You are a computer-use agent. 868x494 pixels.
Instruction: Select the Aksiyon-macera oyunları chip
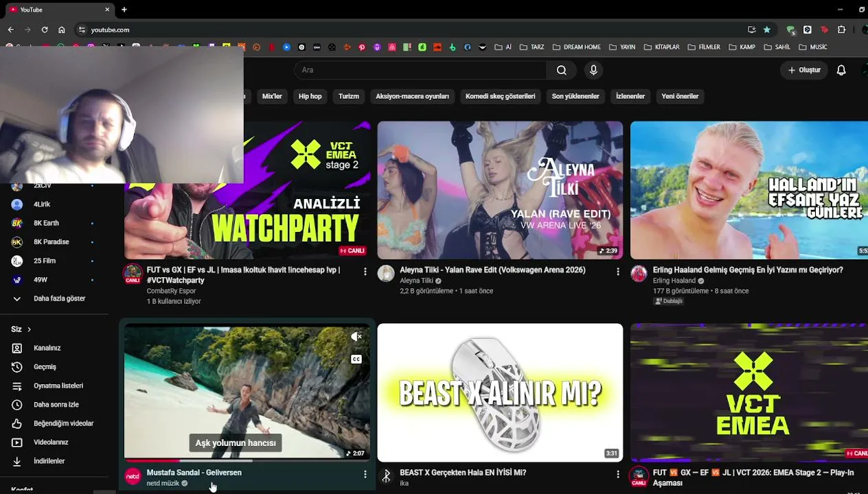click(x=412, y=97)
